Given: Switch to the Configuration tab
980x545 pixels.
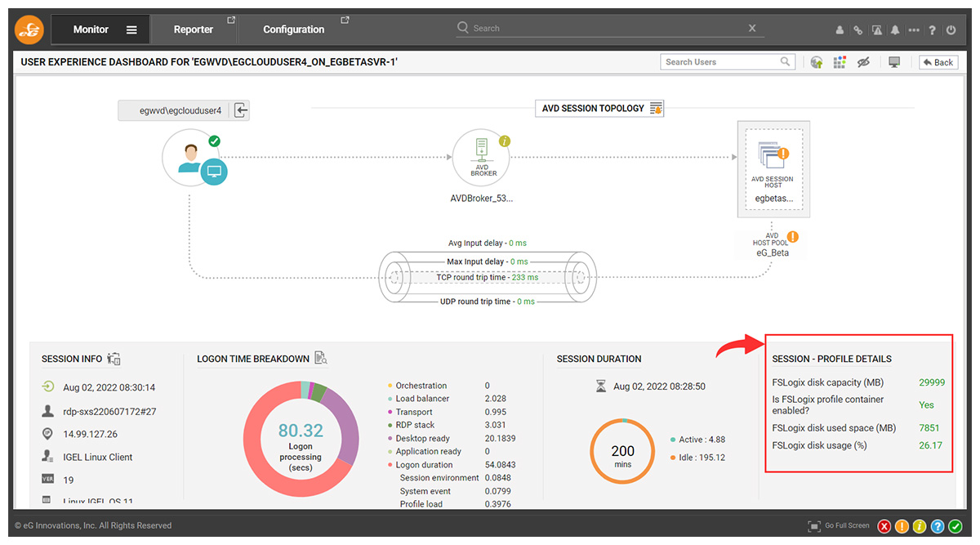Looking at the screenshot, I should point(294,29).
